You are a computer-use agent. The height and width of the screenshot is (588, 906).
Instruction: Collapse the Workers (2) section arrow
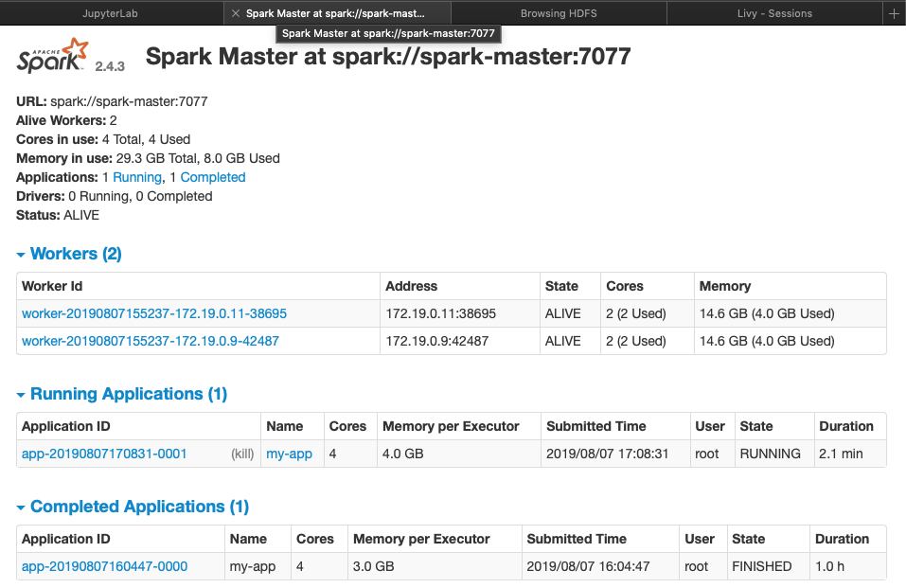click(x=21, y=255)
